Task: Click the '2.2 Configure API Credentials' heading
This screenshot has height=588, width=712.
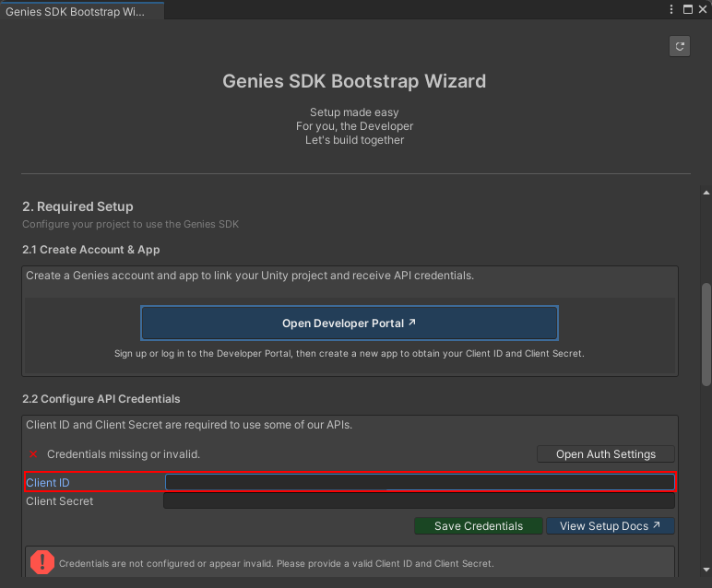Action: tap(101, 399)
